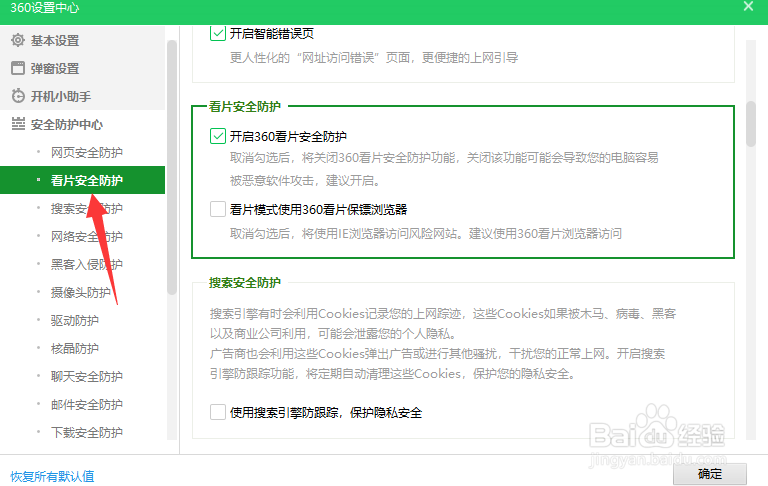Uncheck 开启360看片安全防护 checkbox
This screenshot has height=486, width=768.
click(x=217, y=136)
